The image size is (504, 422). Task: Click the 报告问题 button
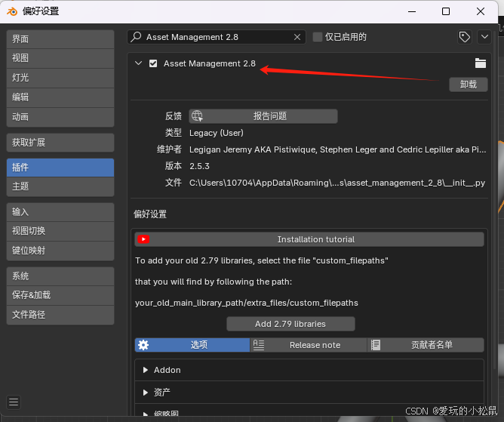pyautogui.click(x=263, y=116)
